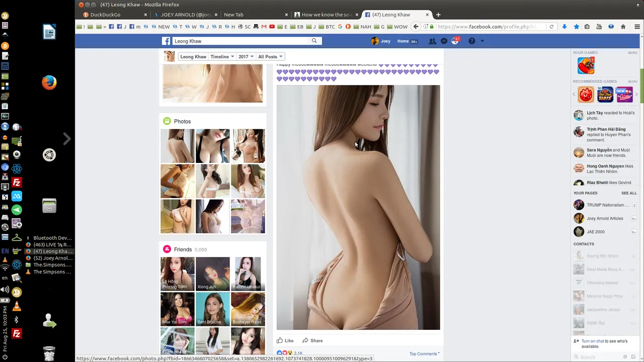The image size is (644, 362).
Task: Open friend requests icon
Action: coord(432,41)
